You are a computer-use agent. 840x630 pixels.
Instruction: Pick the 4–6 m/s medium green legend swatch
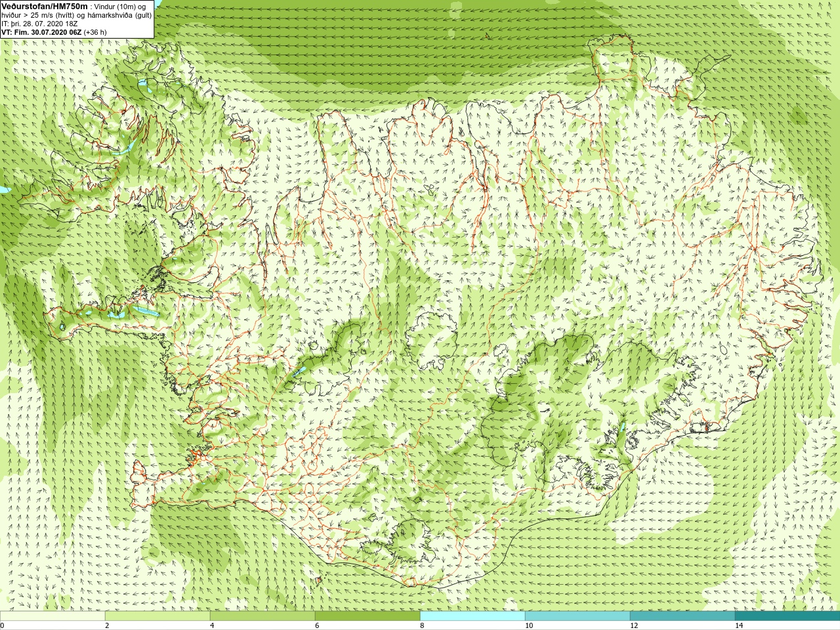point(262,616)
